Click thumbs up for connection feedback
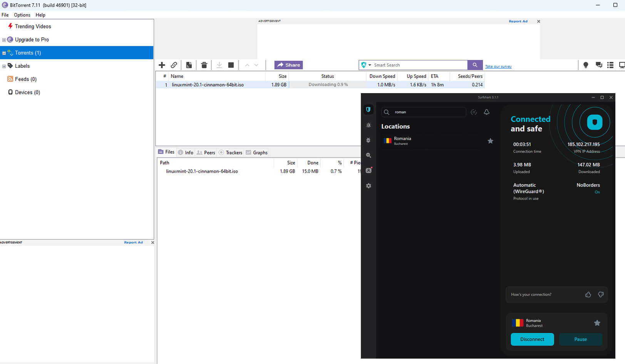 [x=588, y=295]
